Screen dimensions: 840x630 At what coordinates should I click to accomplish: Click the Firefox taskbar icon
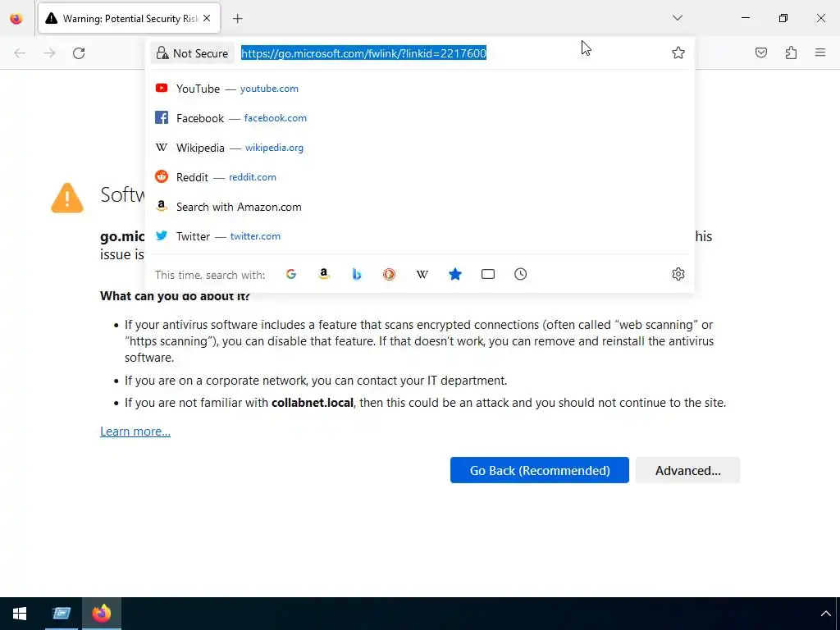click(x=101, y=614)
